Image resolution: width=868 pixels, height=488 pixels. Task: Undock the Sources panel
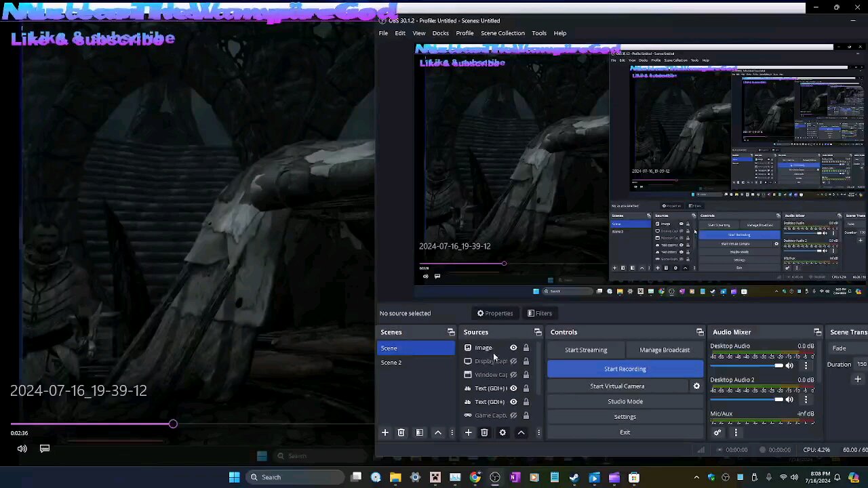[538, 332]
